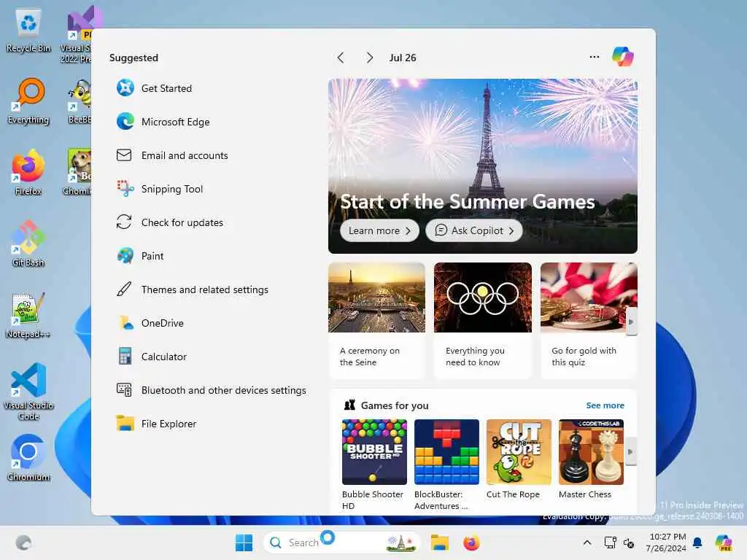This screenshot has width=747, height=560.
Task: Open Everything you need to know card
Action: click(x=483, y=320)
